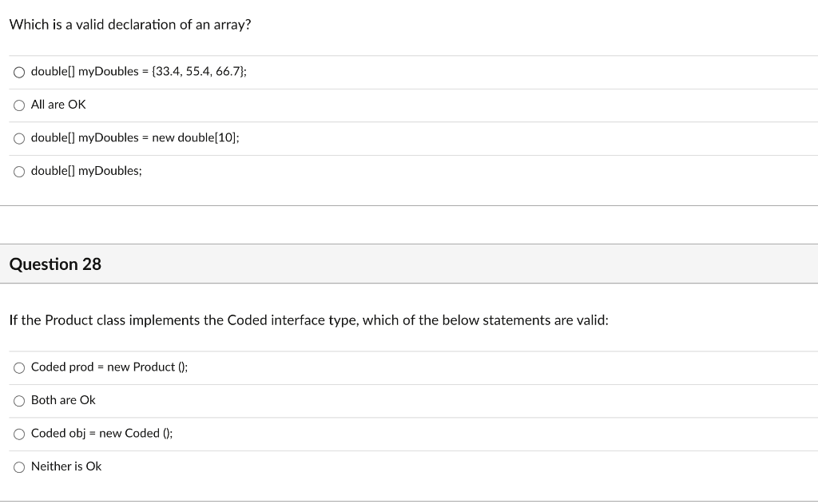The width and height of the screenshot is (818, 504).
Task: Pick "Coded prod = new Product ();" for Question 28
Action: tap(18, 367)
